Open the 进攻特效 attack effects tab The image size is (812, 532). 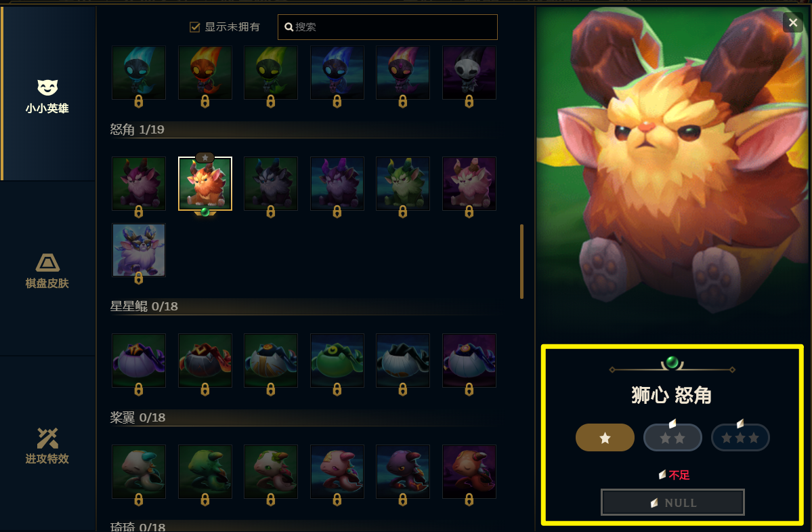[47, 445]
